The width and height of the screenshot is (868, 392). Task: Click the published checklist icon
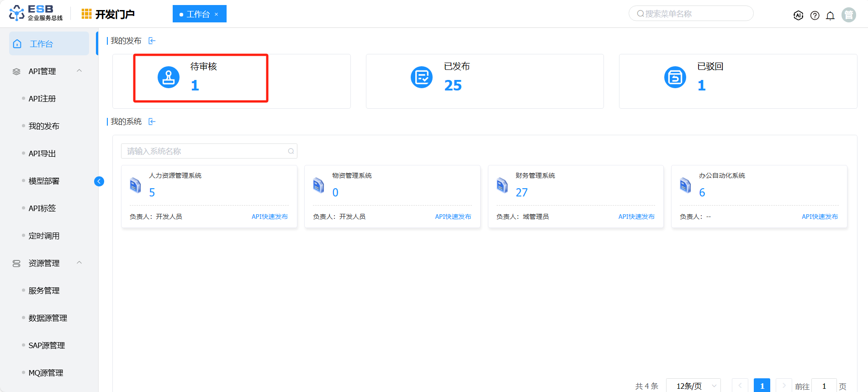click(421, 77)
